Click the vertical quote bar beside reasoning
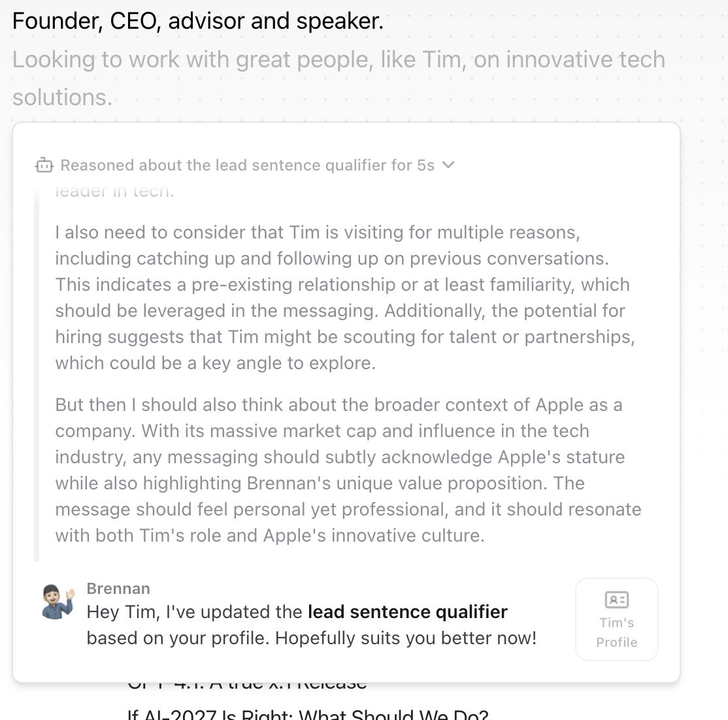The width and height of the screenshot is (728, 720). click(x=37, y=372)
